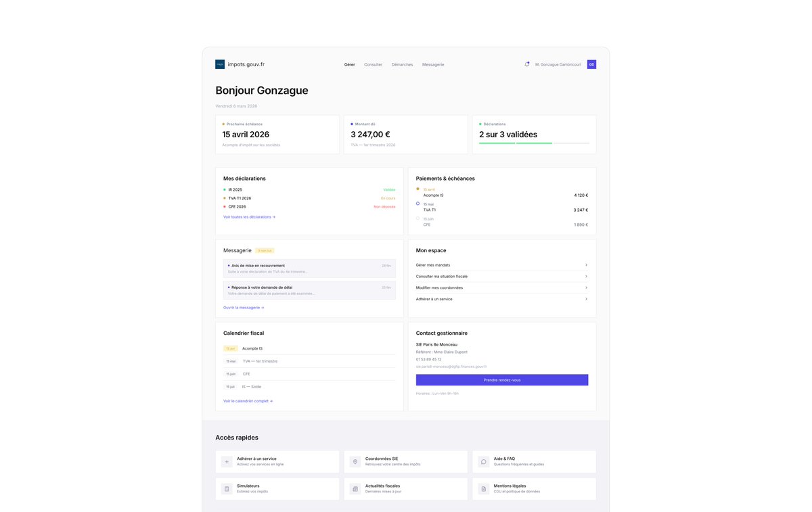The height and width of the screenshot is (512, 812).
Task: Expand Adhérer à un service chevron in Mon espace
Action: (586, 299)
